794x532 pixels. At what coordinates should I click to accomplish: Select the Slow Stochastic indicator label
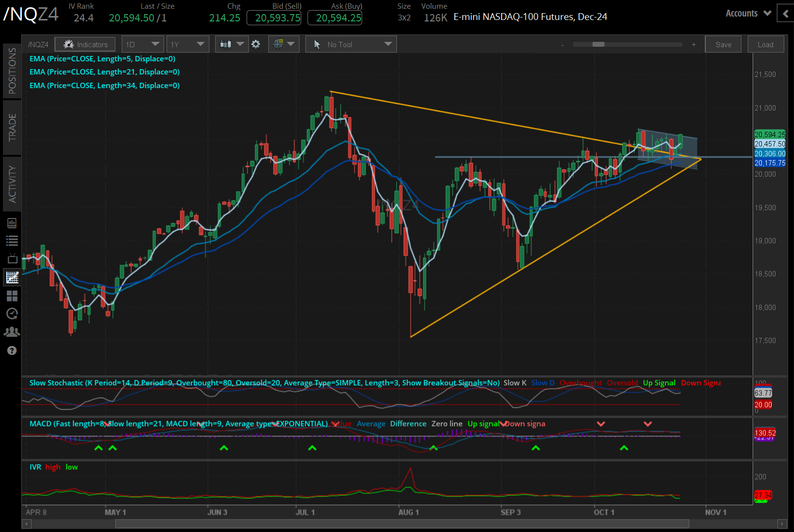click(x=265, y=383)
